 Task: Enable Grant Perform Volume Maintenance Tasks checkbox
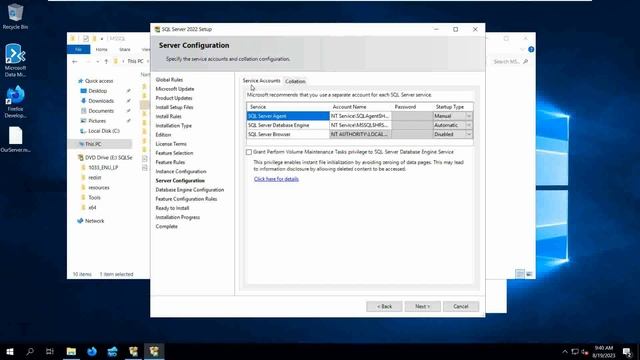249,152
